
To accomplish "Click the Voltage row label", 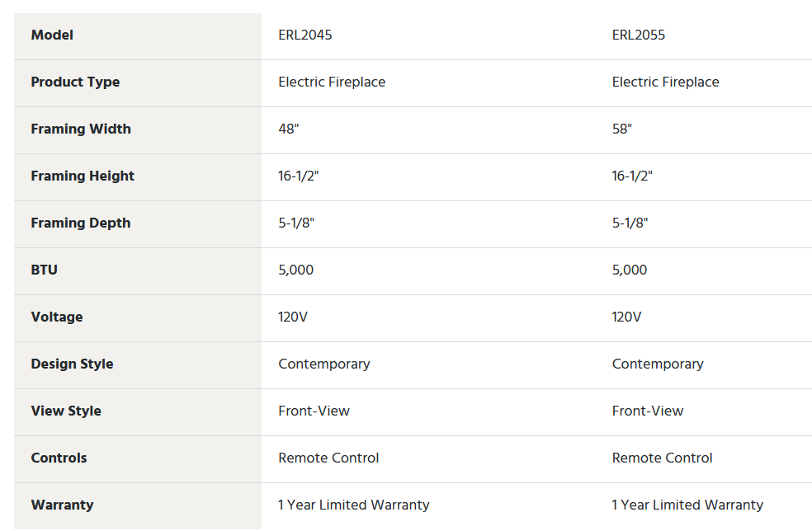I will pyautogui.click(x=57, y=317).
